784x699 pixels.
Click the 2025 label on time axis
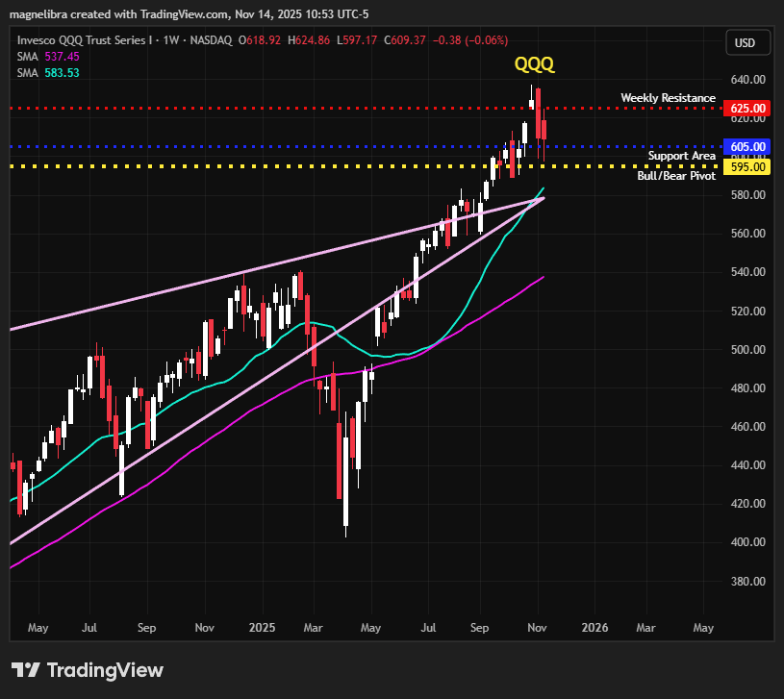click(262, 628)
